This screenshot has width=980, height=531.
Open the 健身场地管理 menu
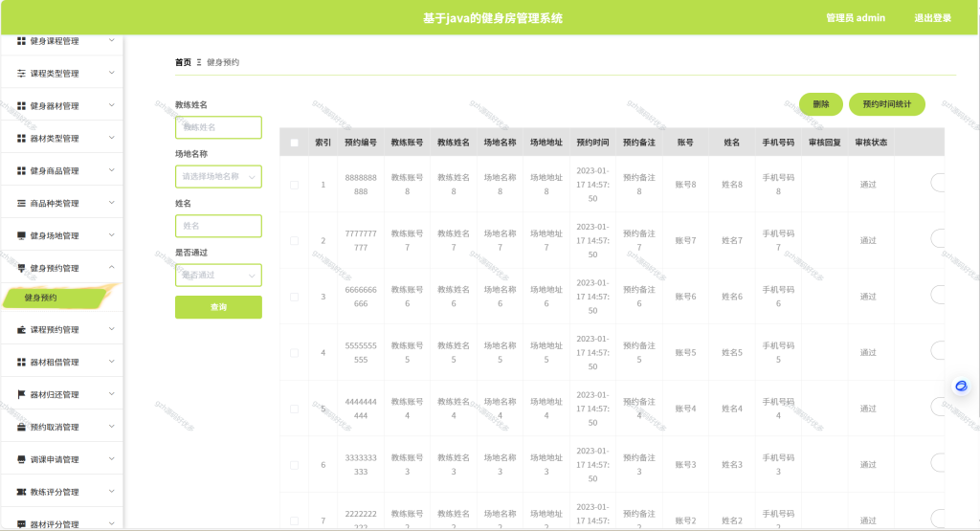[x=62, y=235]
